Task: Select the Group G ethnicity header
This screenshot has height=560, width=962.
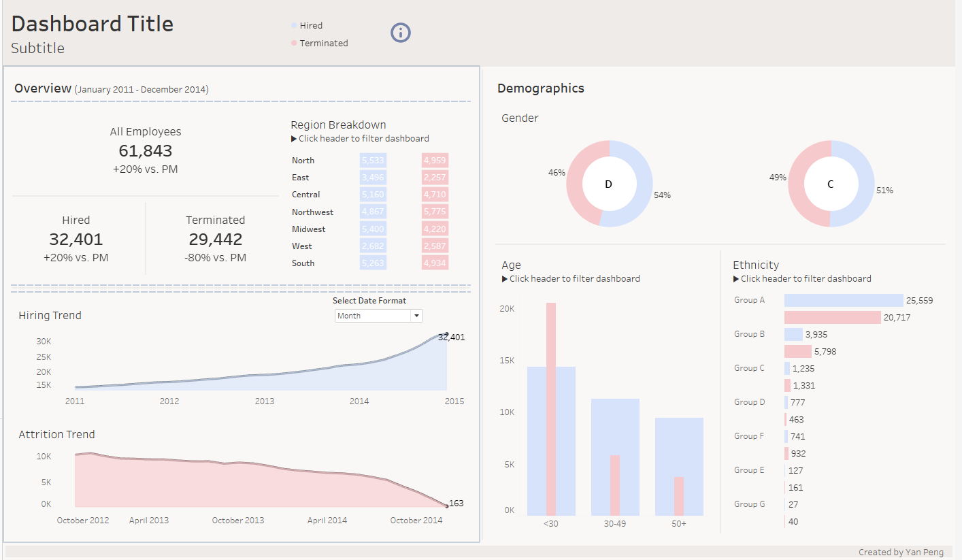Action: click(750, 504)
